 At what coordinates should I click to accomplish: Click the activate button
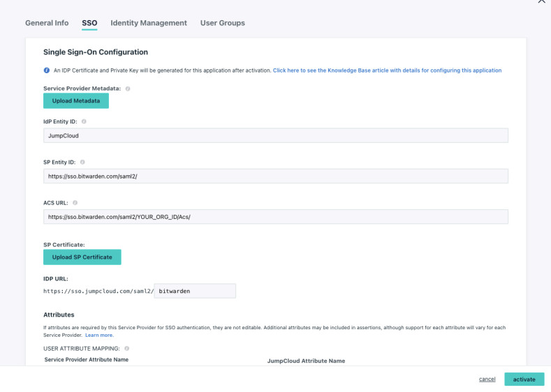coord(524,379)
